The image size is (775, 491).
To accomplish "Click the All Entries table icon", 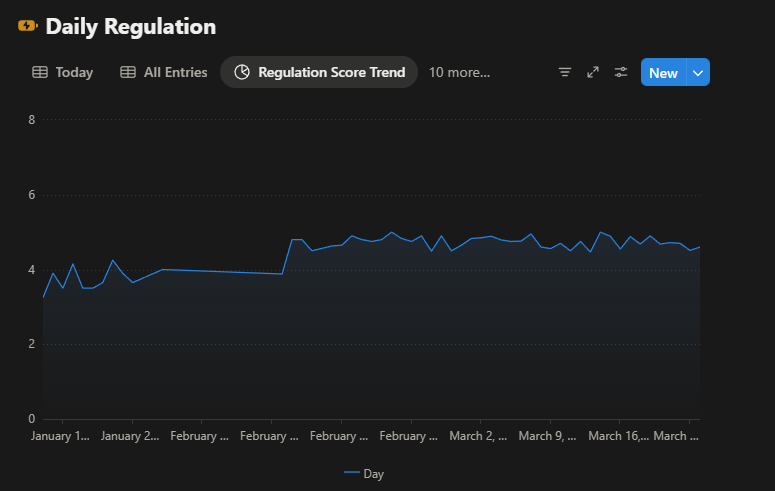I will (128, 72).
